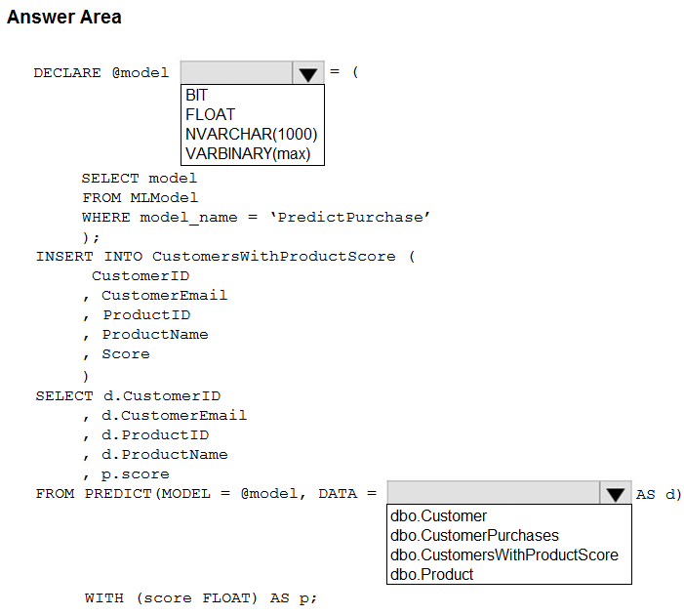
Task: Select the VARBINARY(max) option
Action: (x=248, y=154)
